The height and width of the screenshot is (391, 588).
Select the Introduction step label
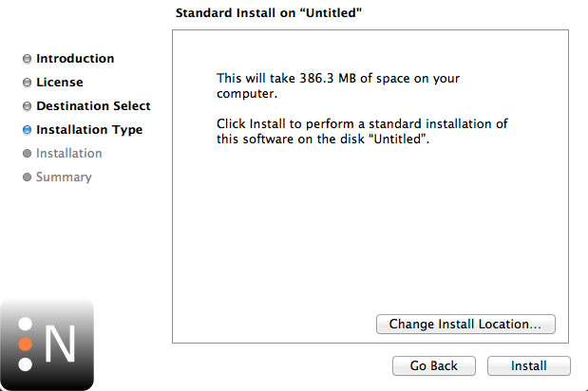tap(75, 59)
